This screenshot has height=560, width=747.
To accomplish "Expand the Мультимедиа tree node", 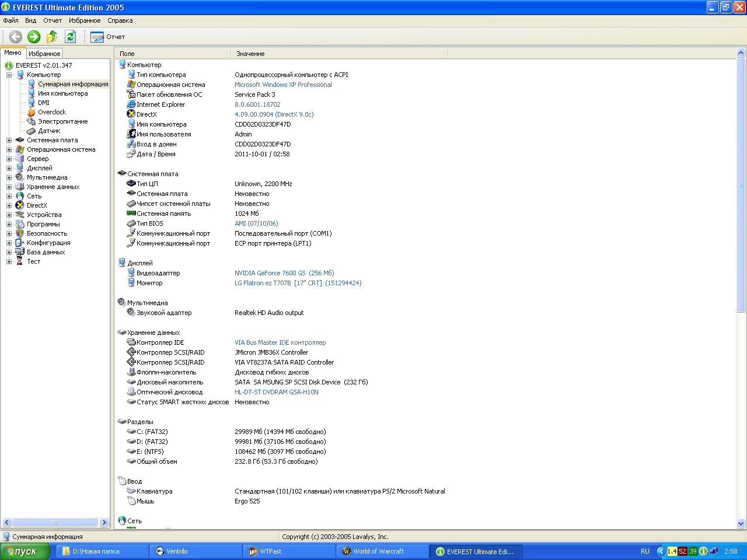I will [x=9, y=177].
